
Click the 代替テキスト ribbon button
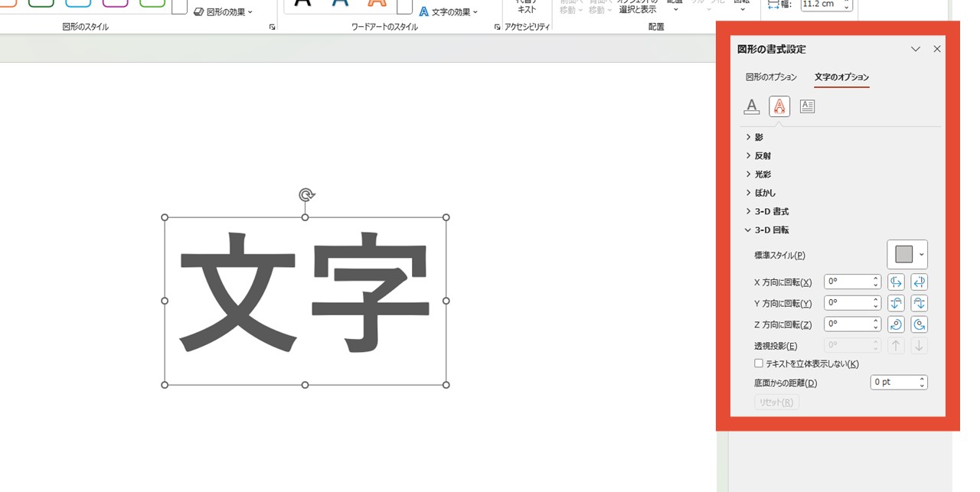tap(527, 6)
